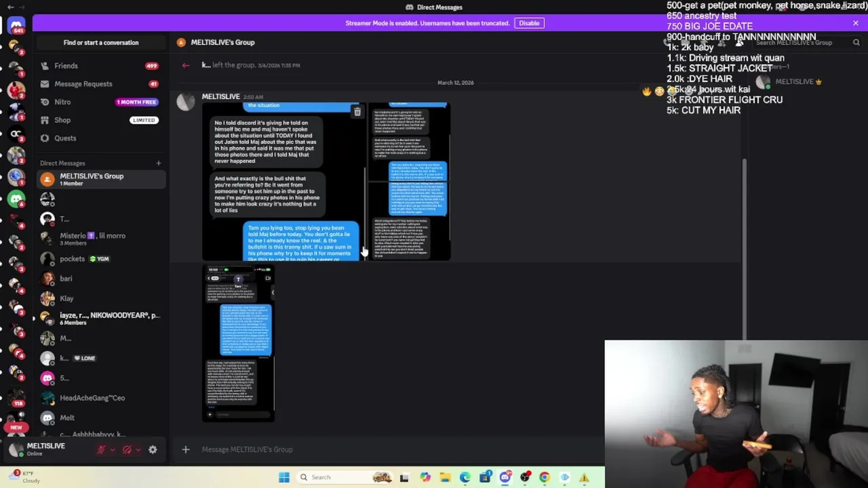
Task: Open the layze, NIKOWOODYEAR group DM
Action: point(101,319)
